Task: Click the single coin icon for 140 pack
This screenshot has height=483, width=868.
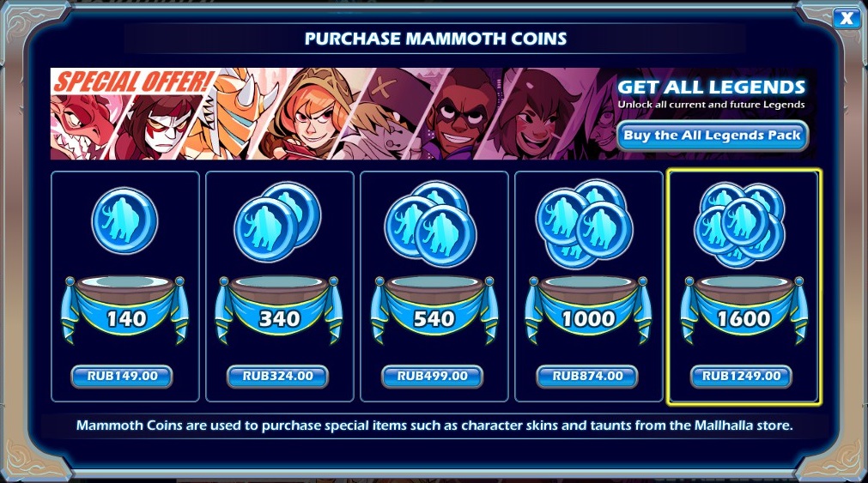Action: tap(124, 220)
